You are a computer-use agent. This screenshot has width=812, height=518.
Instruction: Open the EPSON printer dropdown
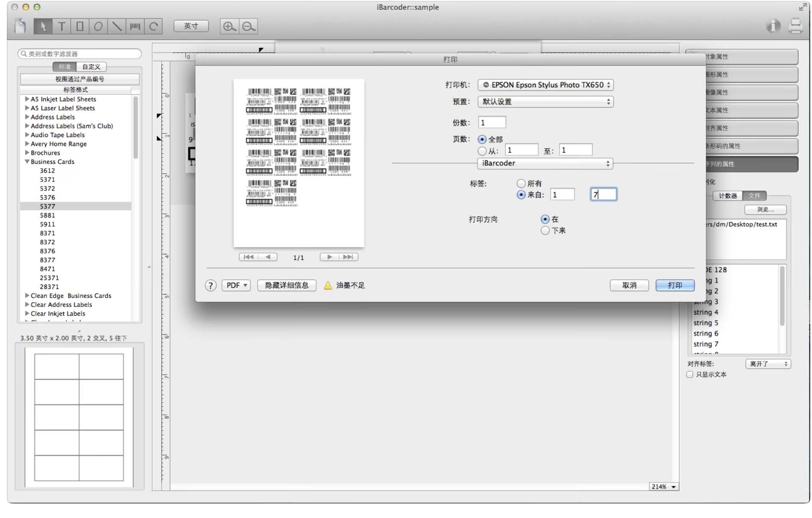(545, 85)
